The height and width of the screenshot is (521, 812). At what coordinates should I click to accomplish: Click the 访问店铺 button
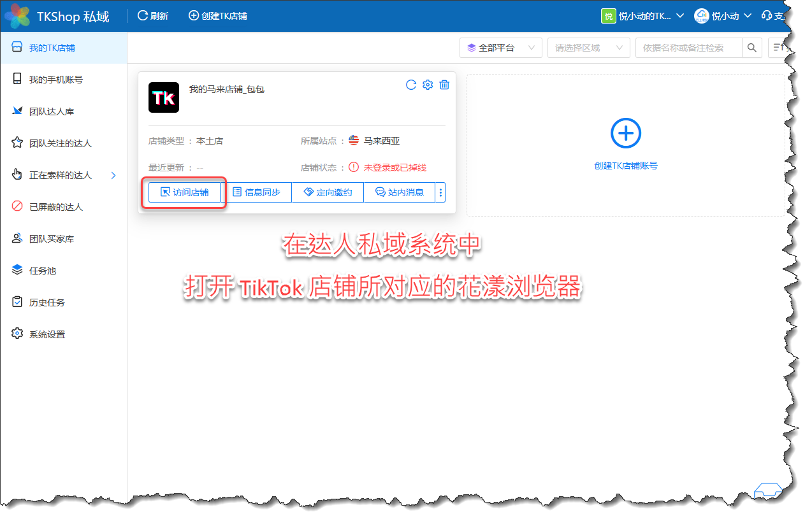(184, 192)
